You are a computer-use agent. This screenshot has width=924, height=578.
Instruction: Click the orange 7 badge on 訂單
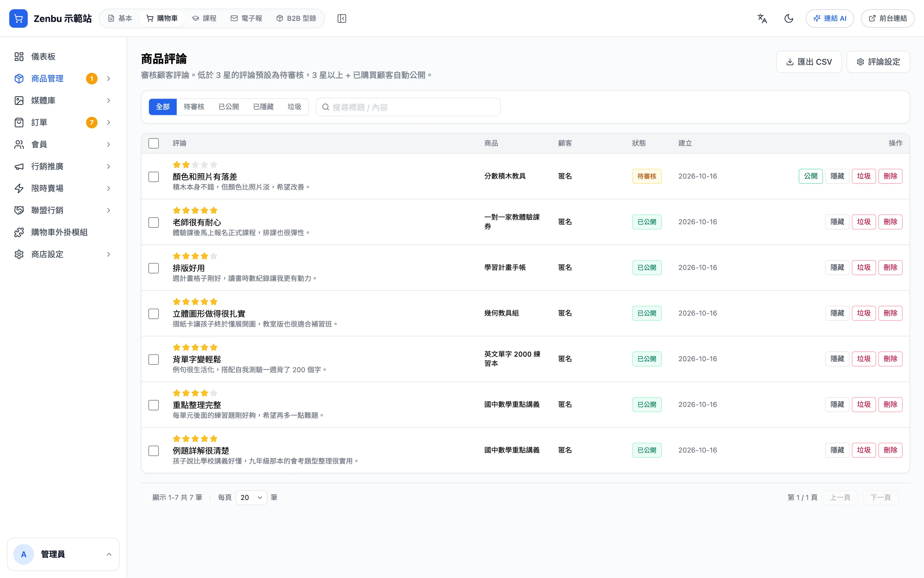pos(92,123)
